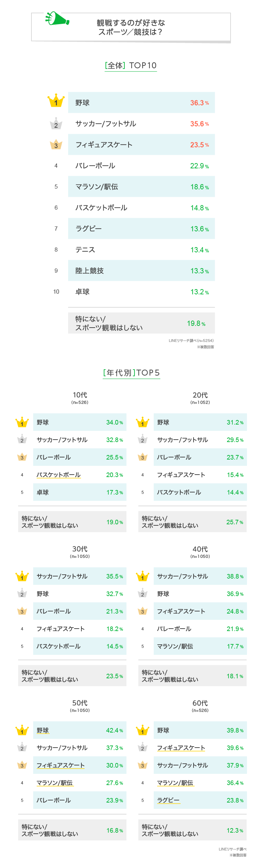The image size is (262, 868).
Task: Click the underlined バスケットボール in 10代 list
Action: pyautogui.click(x=59, y=475)
